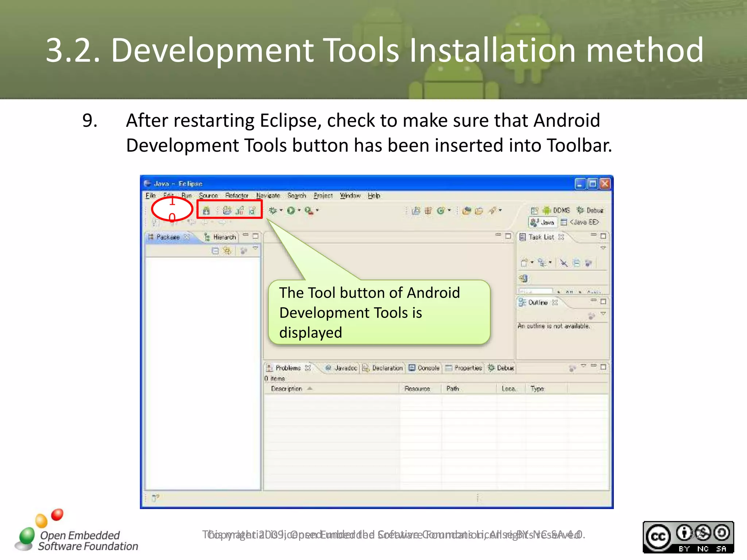Open the Project menu
Viewport: 747px width, 560px height.
pos(323,195)
